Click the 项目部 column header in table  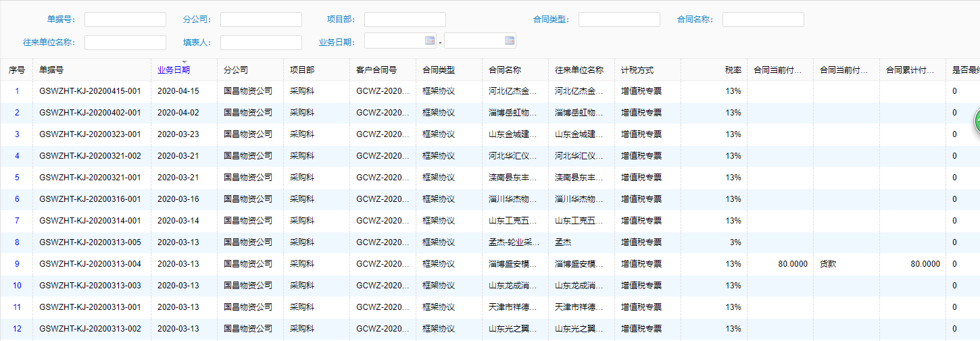click(302, 70)
